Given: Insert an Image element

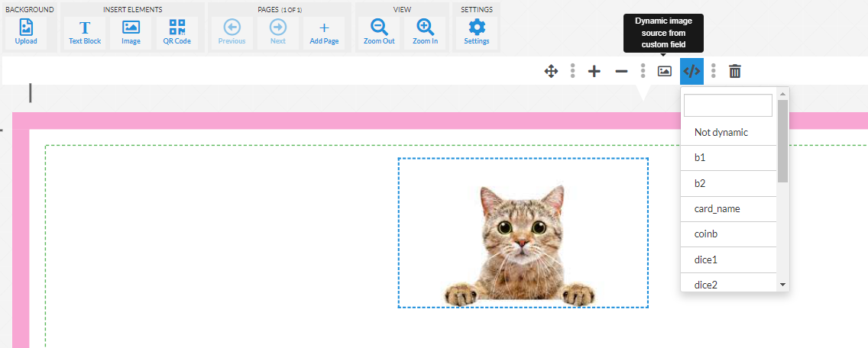Looking at the screenshot, I should [131, 33].
